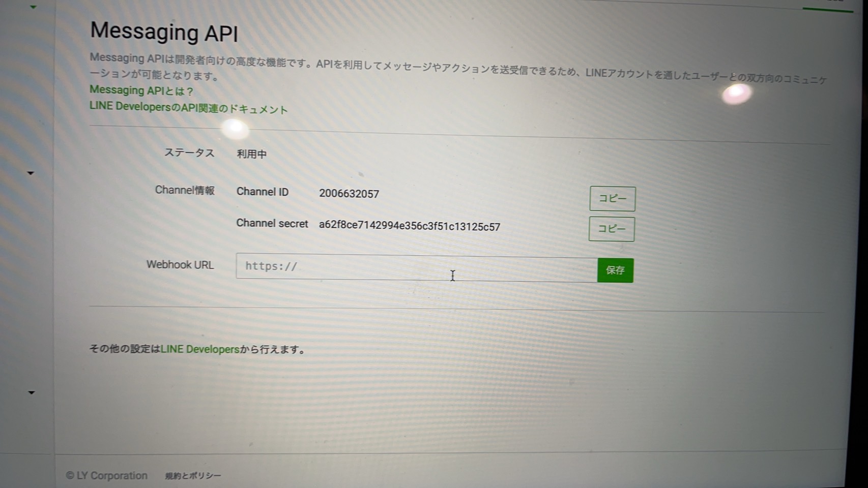Click the Channel情報 label
This screenshot has height=488, width=868.
pyautogui.click(x=185, y=190)
